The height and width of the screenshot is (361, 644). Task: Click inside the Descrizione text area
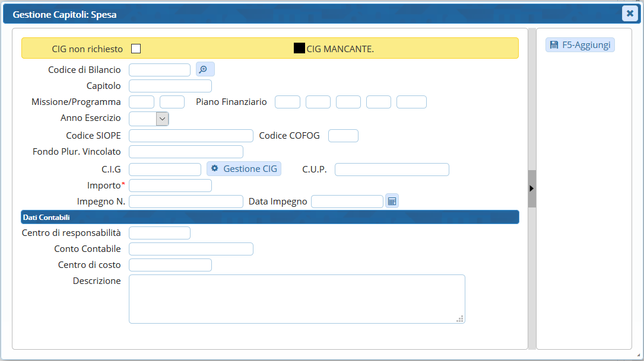click(297, 299)
